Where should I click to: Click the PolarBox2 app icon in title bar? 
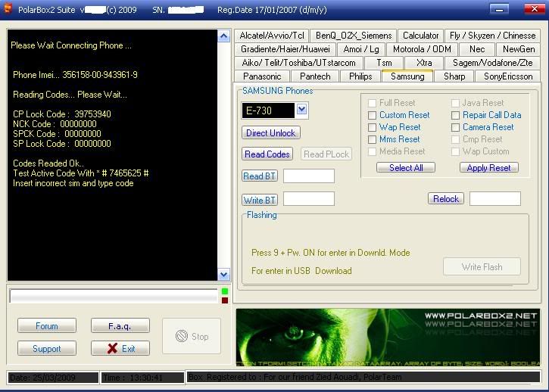point(7,8)
